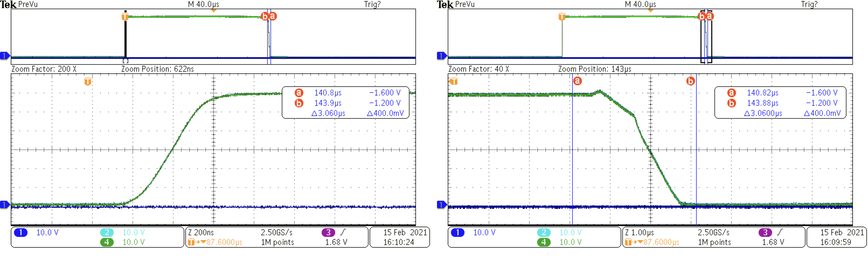The image size is (868, 259).
Task: Click channel 1 ground marker in left overview strip
Action: 5,56
